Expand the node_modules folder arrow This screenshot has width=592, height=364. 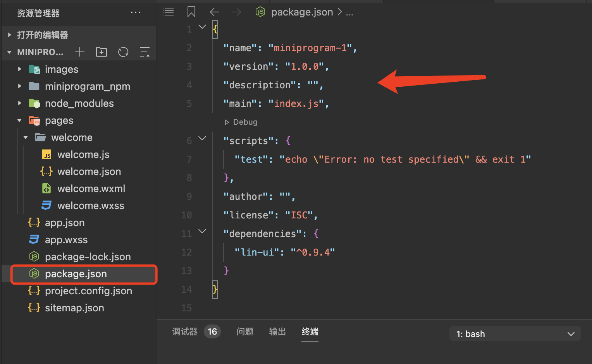(x=19, y=103)
